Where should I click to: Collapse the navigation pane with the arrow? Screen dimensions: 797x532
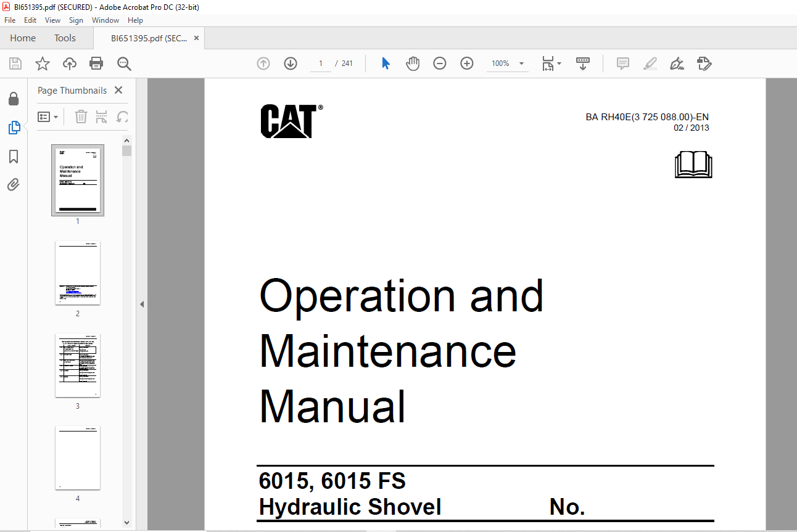pos(142,304)
